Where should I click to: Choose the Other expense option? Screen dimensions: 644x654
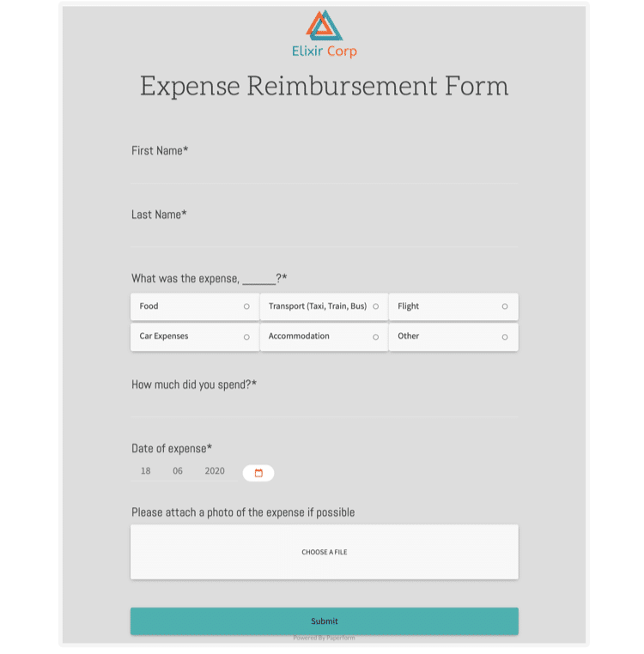453,336
